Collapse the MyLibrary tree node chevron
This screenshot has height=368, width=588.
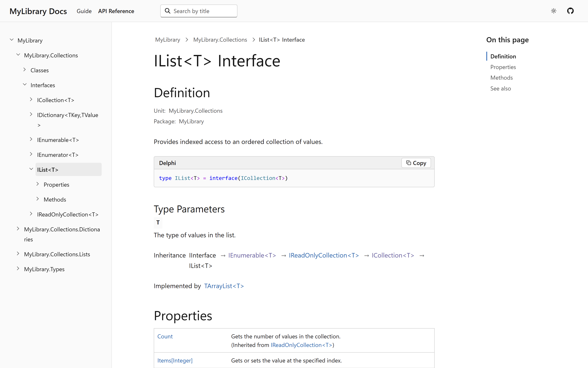[x=11, y=40]
